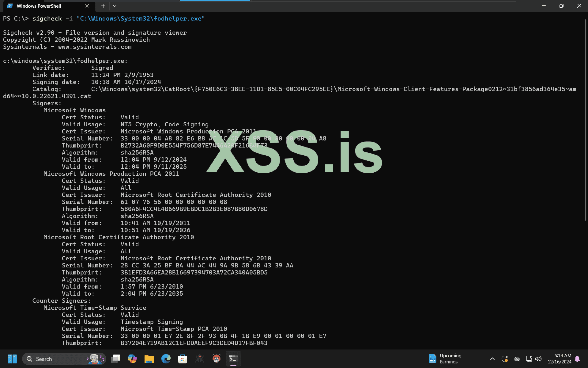Expand hidden system tray icons

pyautogui.click(x=492, y=359)
